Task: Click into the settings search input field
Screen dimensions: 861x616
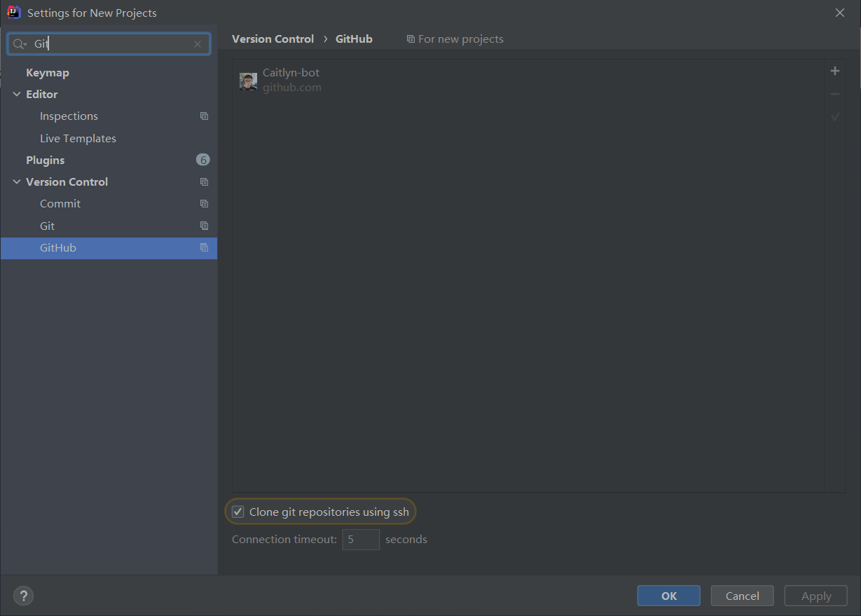Action: (109, 44)
